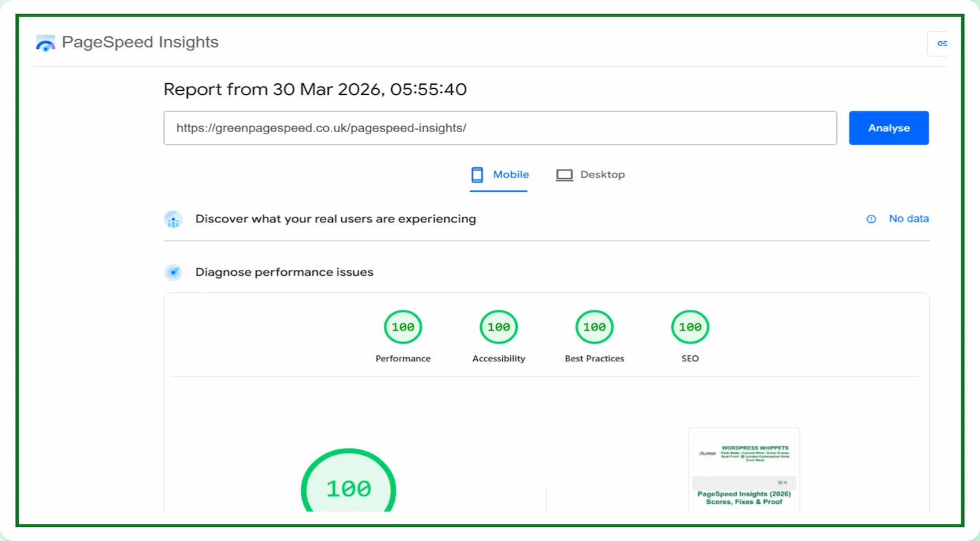The height and width of the screenshot is (541, 980).
Task: Click the real users experience icon
Action: [173, 220]
